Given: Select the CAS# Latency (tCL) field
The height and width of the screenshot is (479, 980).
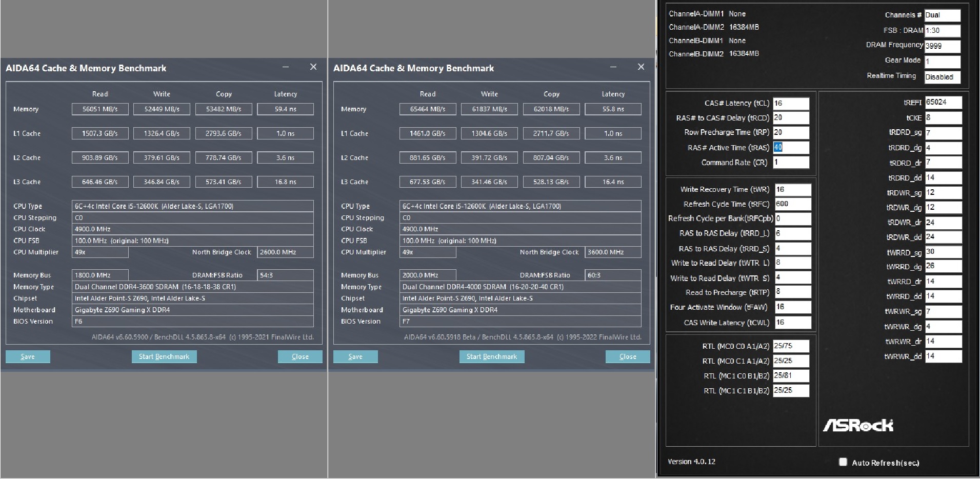Looking at the screenshot, I should pos(791,103).
